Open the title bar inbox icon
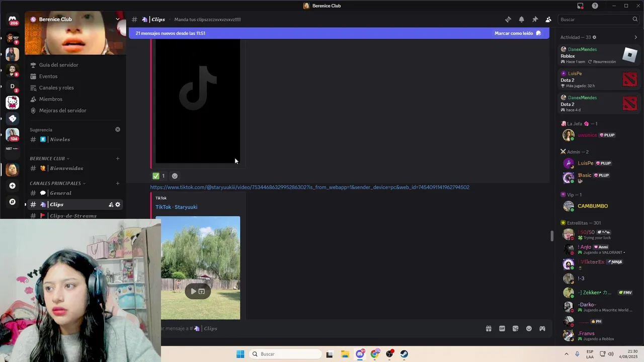 [580, 6]
